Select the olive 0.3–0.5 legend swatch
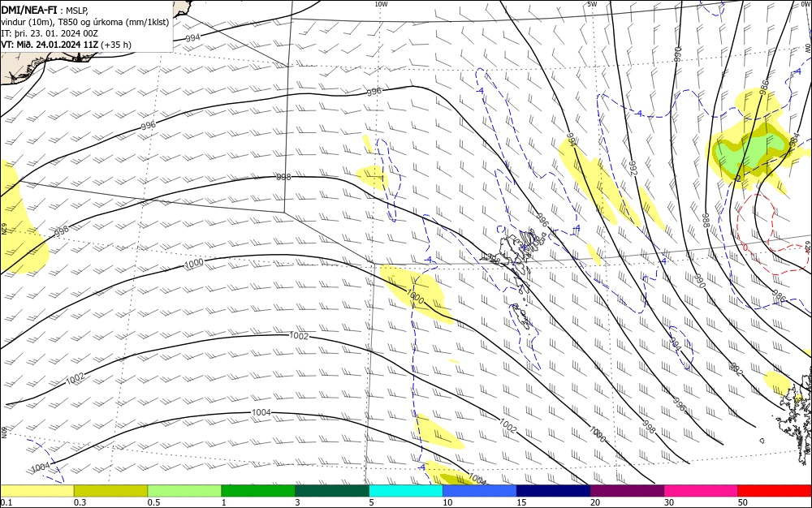 110,491
